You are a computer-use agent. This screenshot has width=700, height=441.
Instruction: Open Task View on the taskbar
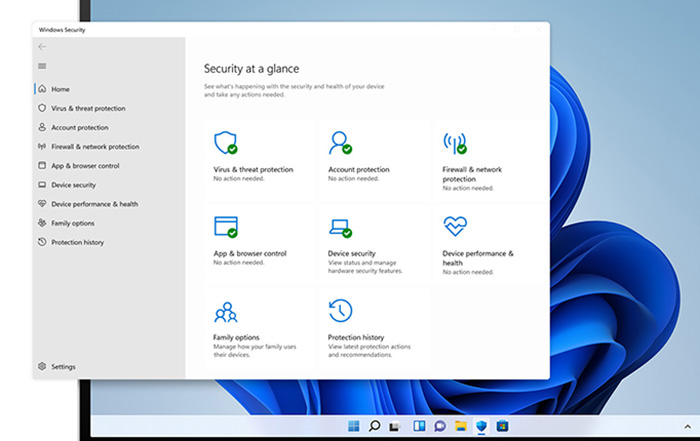pyautogui.click(x=394, y=427)
